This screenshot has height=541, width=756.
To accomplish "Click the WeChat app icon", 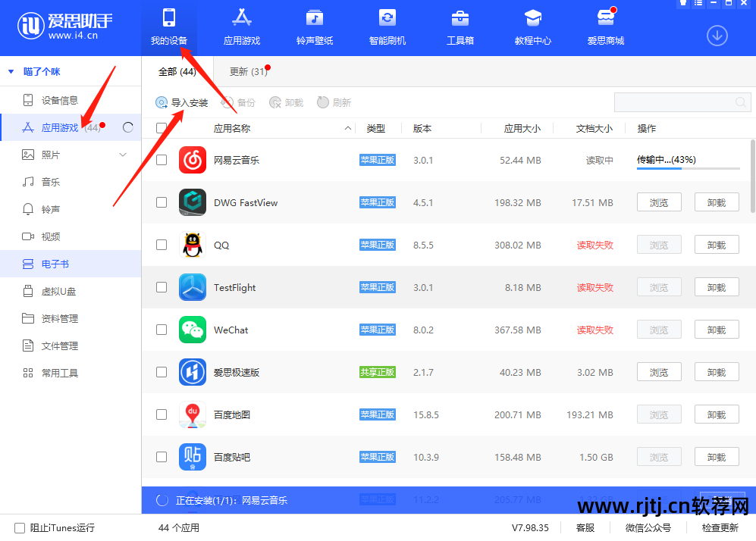I will [193, 330].
